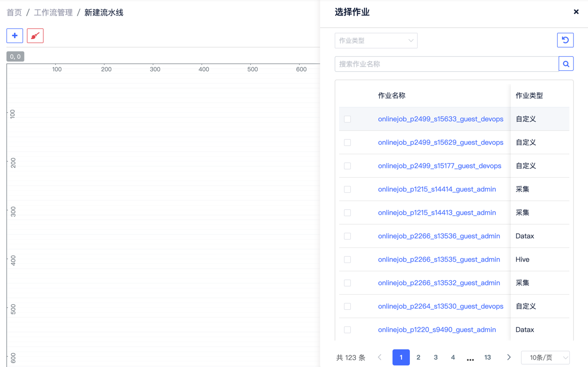This screenshot has height=367, width=588.
Task: Switch to page 3
Action: tap(436, 357)
